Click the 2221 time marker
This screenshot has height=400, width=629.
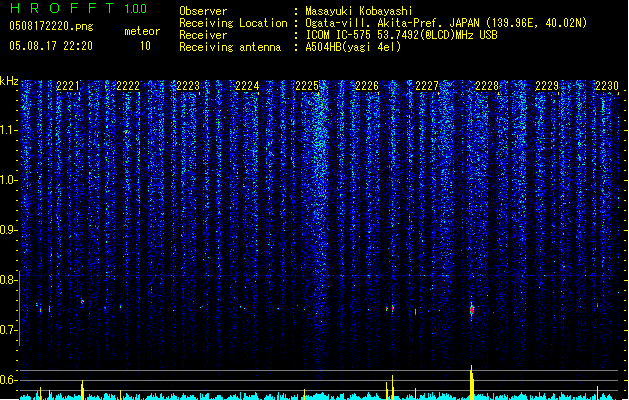68,85
